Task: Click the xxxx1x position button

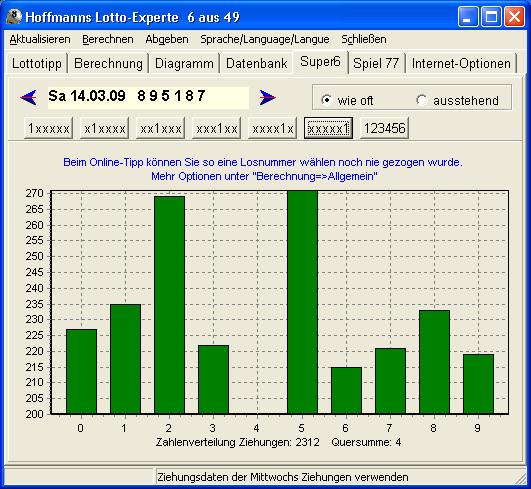Action: (273, 128)
